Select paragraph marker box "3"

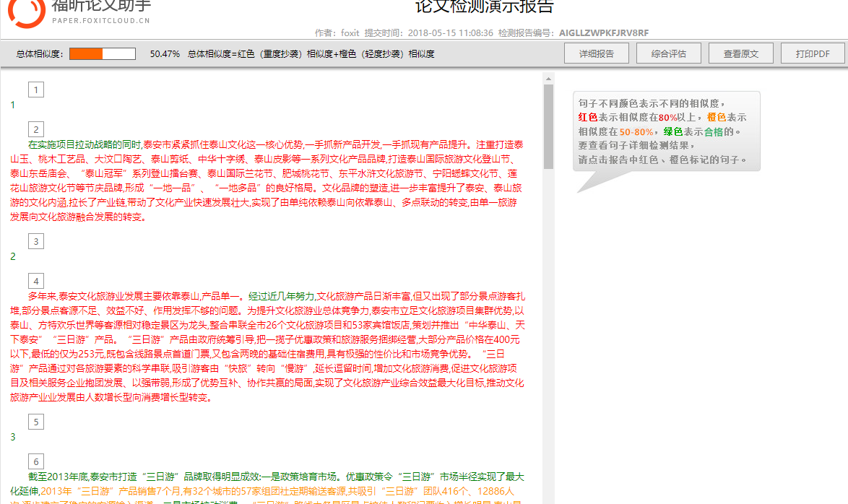[x=35, y=241]
